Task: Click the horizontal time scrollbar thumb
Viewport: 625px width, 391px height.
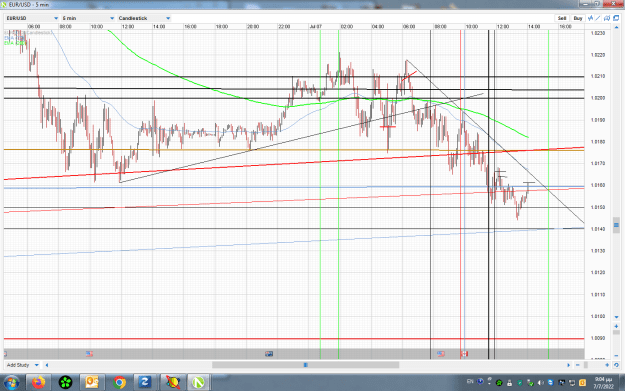Action: click(x=305, y=365)
